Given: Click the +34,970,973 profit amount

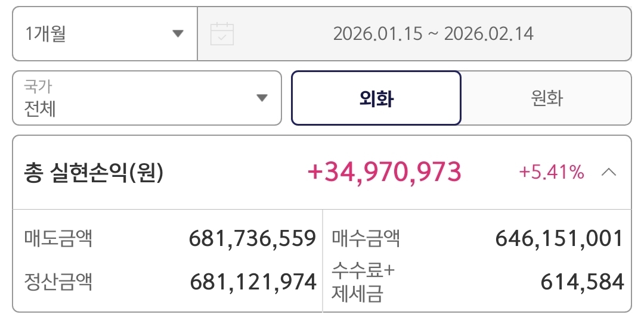Looking at the screenshot, I should tap(384, 172).
